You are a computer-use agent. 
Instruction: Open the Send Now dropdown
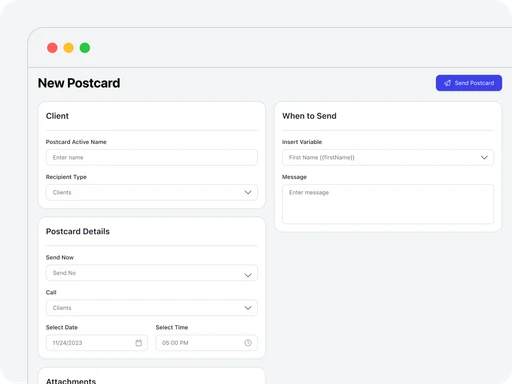152,273
